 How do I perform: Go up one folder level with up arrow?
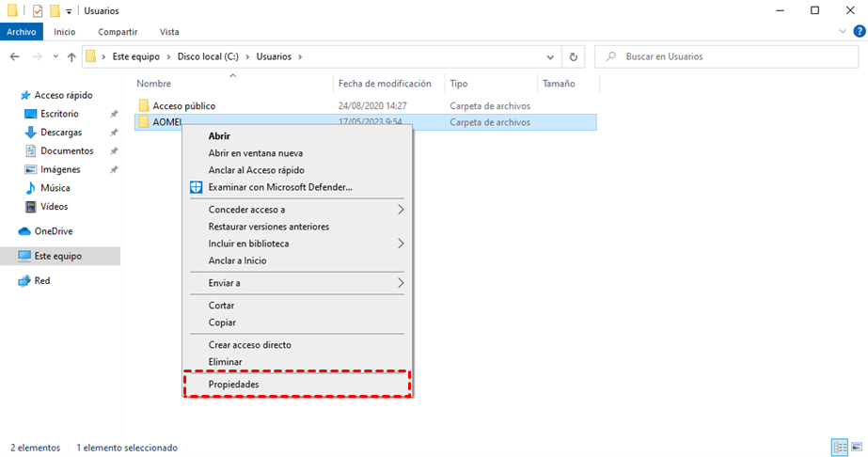pyautogui.click(x=71, y=56)
